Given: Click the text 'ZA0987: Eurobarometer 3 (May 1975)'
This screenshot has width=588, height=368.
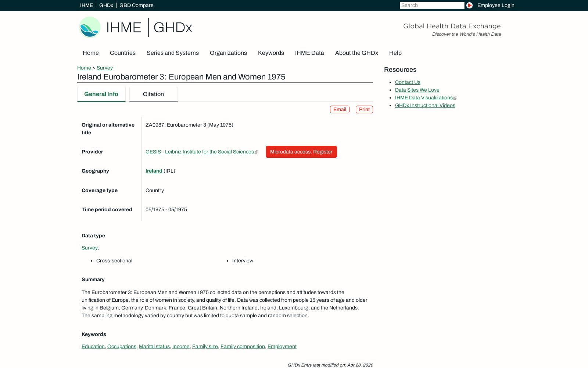Looking at the screenshot, I should (189, 125).
